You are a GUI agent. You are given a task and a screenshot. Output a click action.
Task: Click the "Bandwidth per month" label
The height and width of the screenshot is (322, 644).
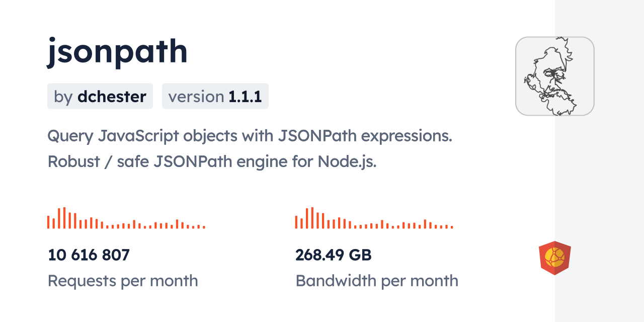[376, 281]
